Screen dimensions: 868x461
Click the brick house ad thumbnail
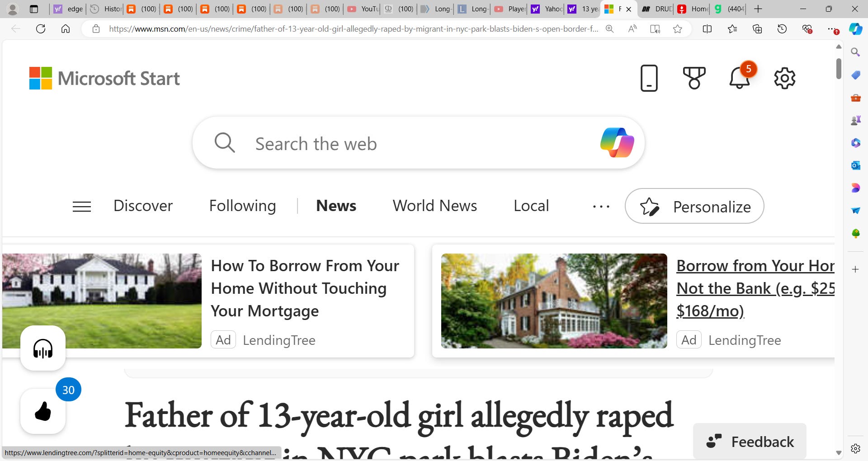click(x=554, y=301)
